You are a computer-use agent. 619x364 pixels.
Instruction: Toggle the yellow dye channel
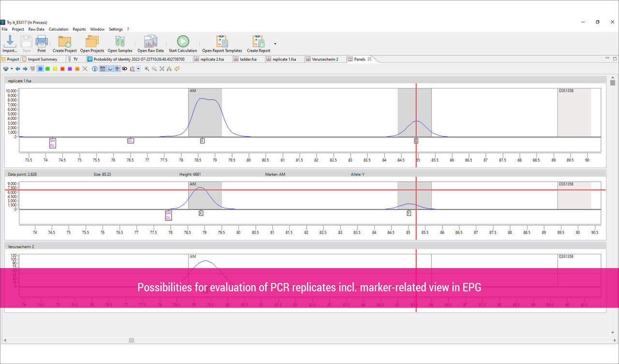coord(55,69)
